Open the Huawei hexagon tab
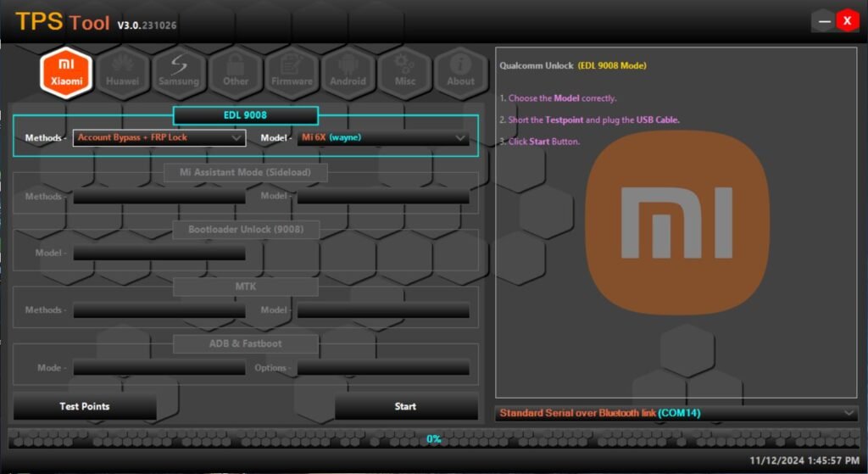The image size is (868, 474). 122,73
